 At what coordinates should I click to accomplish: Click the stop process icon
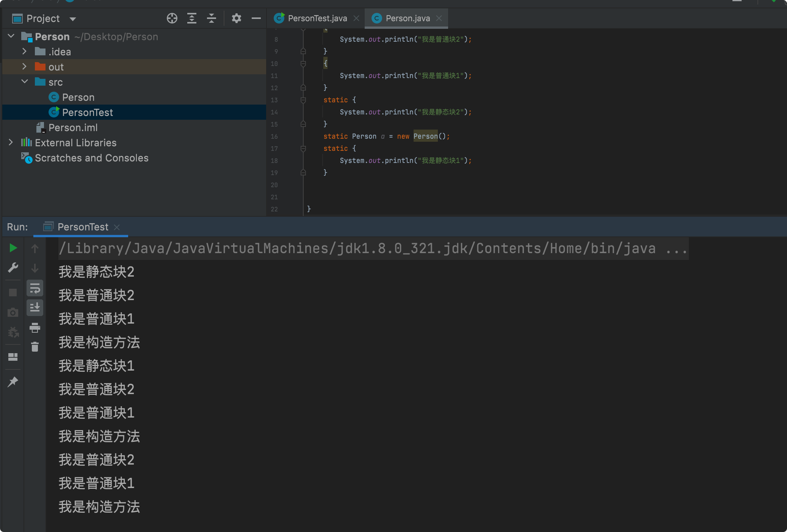point(13,292)
